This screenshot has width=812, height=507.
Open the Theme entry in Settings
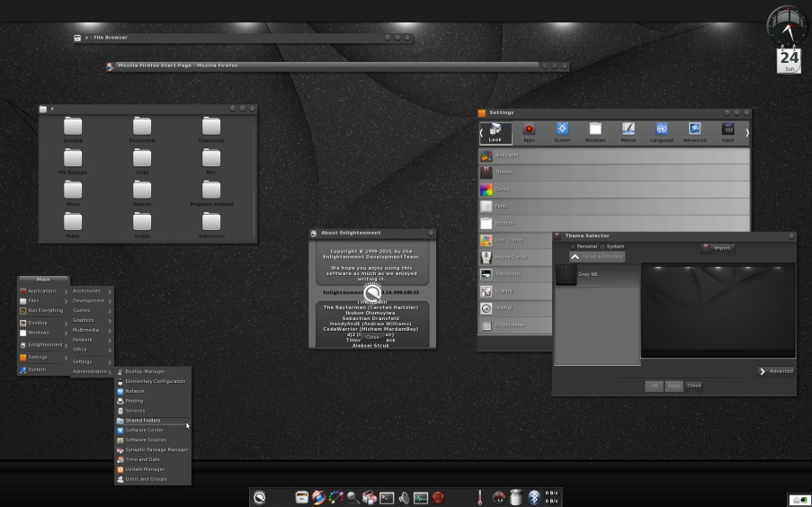(614, 173)
